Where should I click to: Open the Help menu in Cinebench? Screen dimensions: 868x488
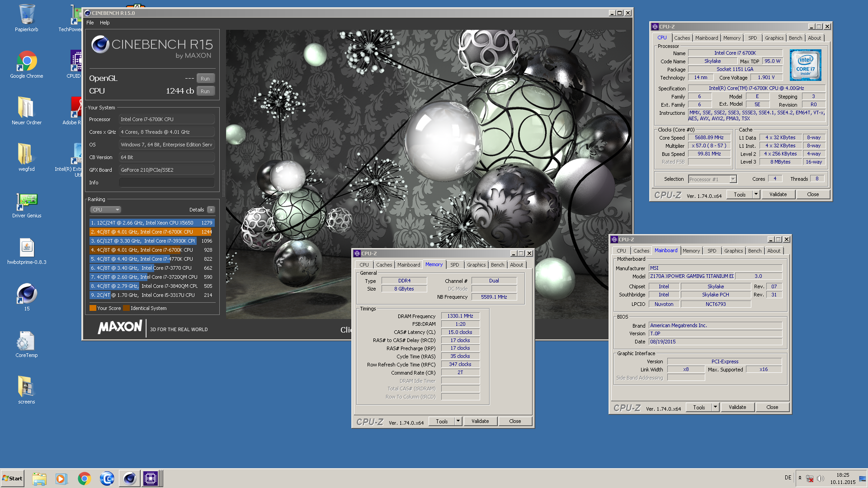pos(104,23)
